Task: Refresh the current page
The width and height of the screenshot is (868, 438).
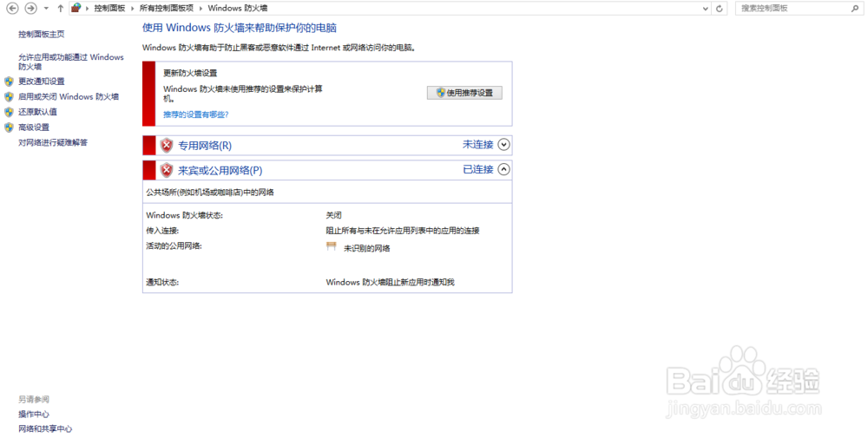Action: pos(719,9)
